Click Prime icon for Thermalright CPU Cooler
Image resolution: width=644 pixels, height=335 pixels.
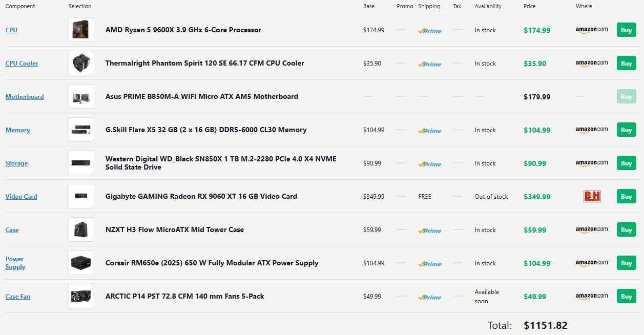(429, 64)
